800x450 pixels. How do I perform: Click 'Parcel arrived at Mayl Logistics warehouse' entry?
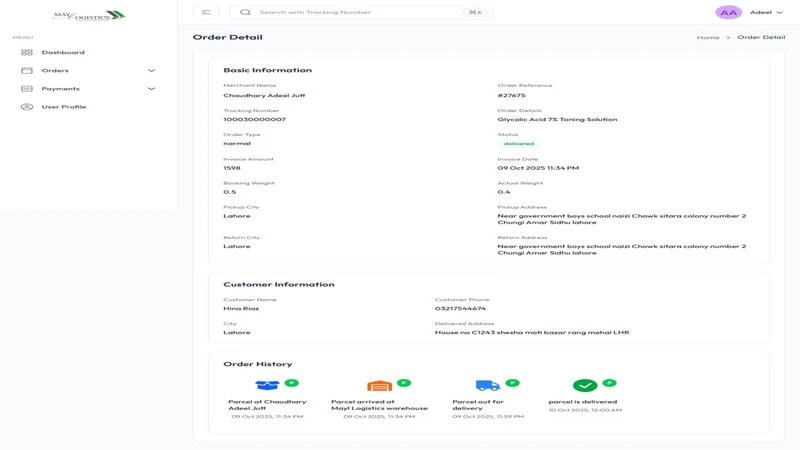tap(380, 405)
